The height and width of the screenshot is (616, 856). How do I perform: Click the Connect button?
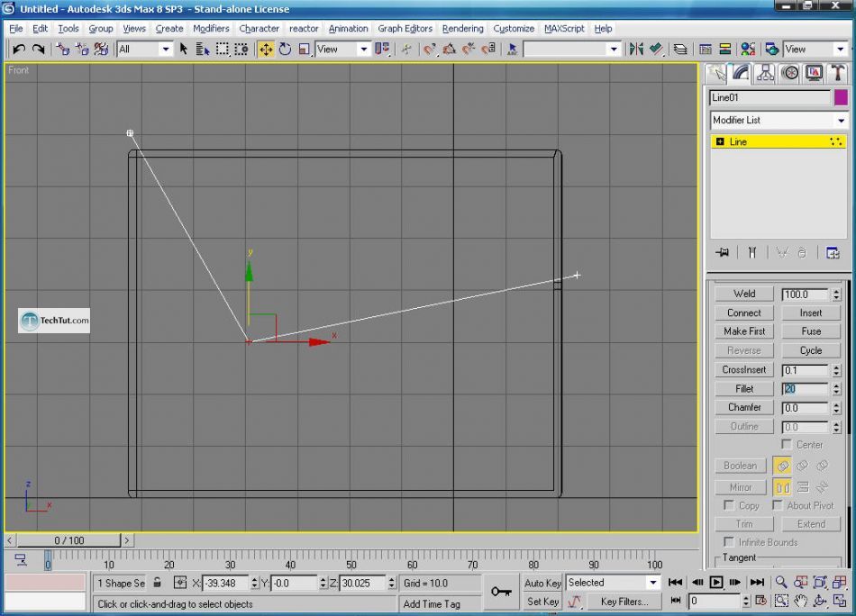pos(744,313)
